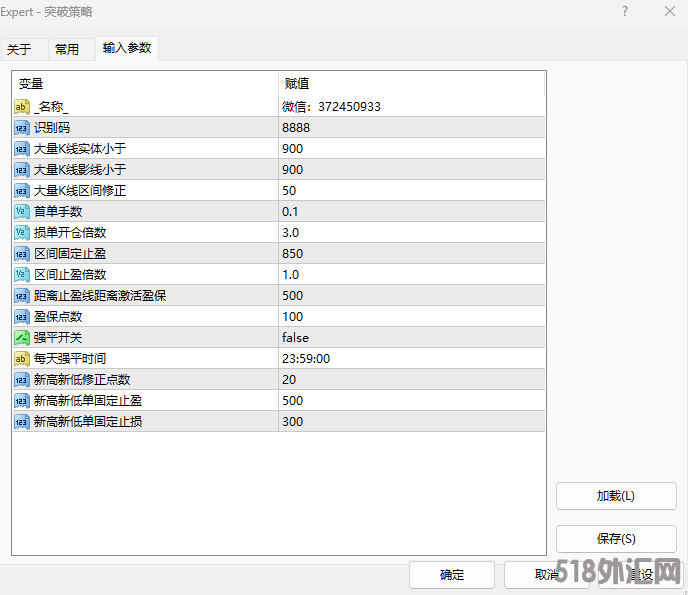This screenshot has width=688, height=595.
Task: Switch to the 关于 tab
Action: point(20,49)
